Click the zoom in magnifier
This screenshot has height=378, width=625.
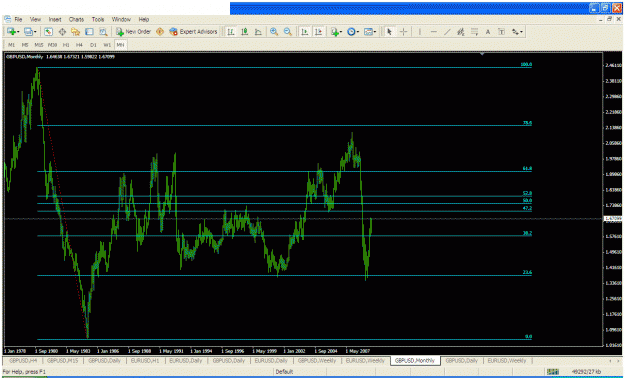[x=274, y=32]
